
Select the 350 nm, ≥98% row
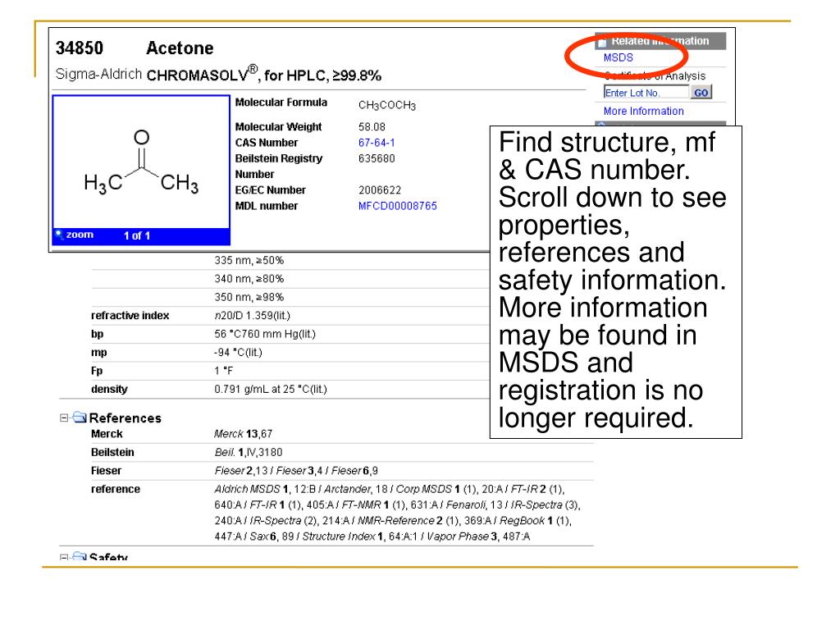[x=249, y=297]
